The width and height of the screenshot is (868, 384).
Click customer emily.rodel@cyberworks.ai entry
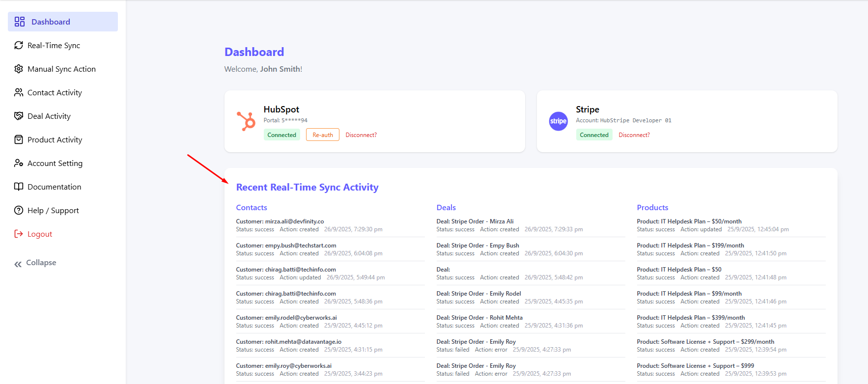[286, 318]
